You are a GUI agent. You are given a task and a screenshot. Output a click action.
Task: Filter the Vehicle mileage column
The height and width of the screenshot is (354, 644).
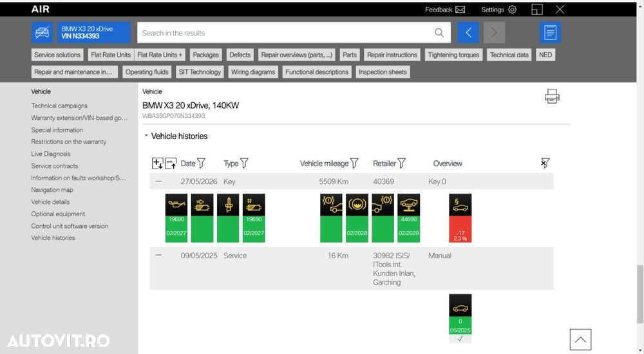point(354,163)
